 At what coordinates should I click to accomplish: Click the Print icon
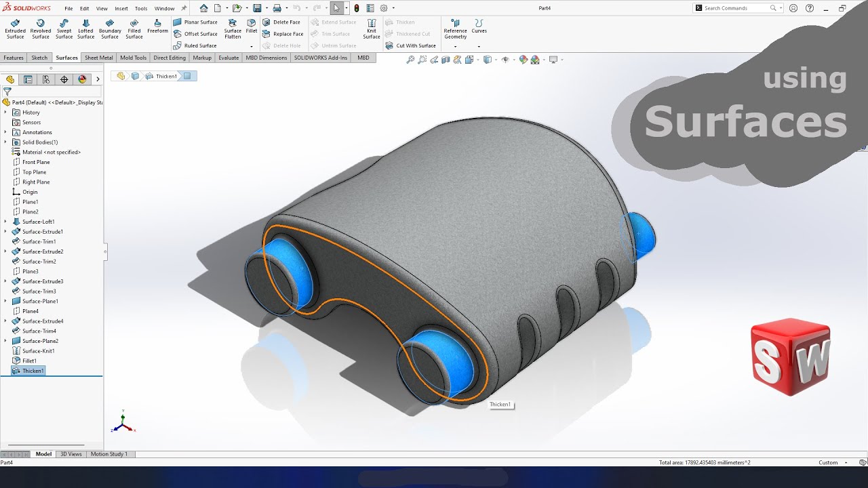[x=277, y=8]
